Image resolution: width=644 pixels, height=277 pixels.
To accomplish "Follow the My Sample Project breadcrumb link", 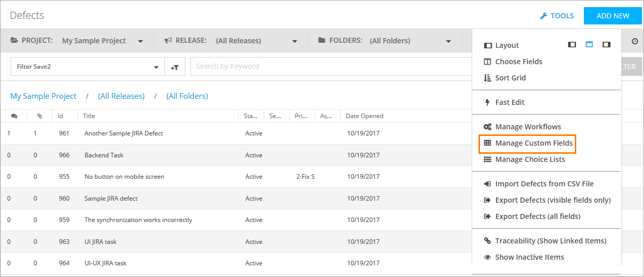I will 43,96.
